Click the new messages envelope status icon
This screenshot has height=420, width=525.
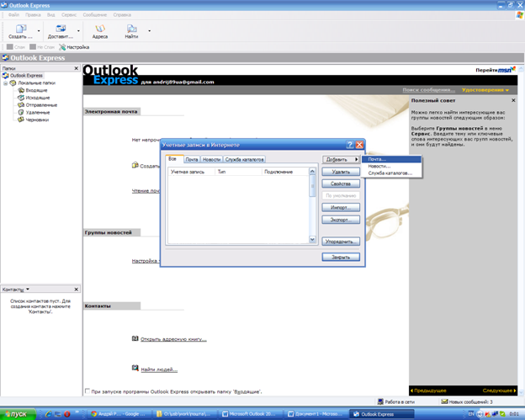pyautogui.click(x=444, y=401)
